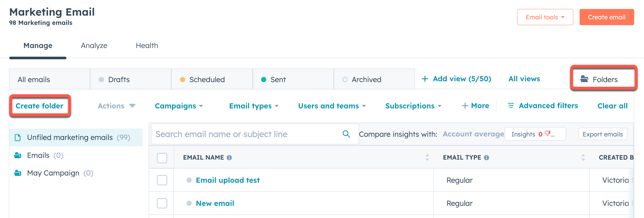This screenshot has width=644, height=218.
Task: Click the Unfiled marketing emails document icon
Action: click(18, 137)
